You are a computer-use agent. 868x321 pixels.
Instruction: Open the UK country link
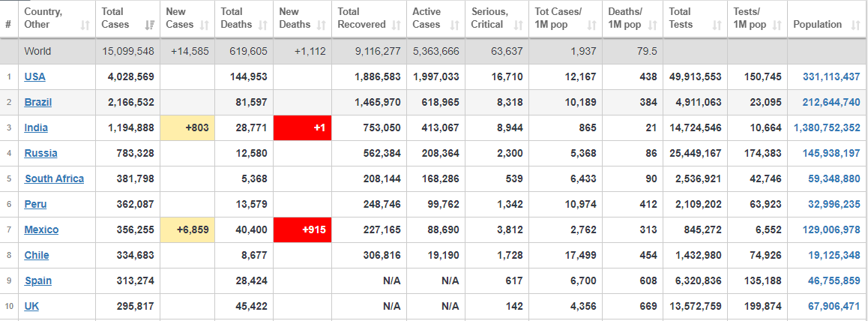click(31, 306)
